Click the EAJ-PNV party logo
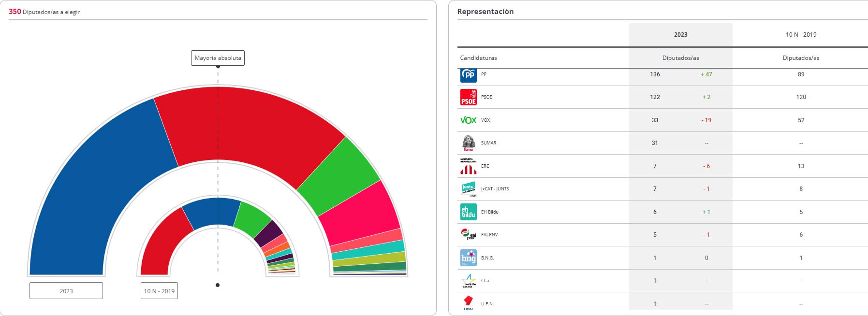868x316 pixels. pos(468,234)
